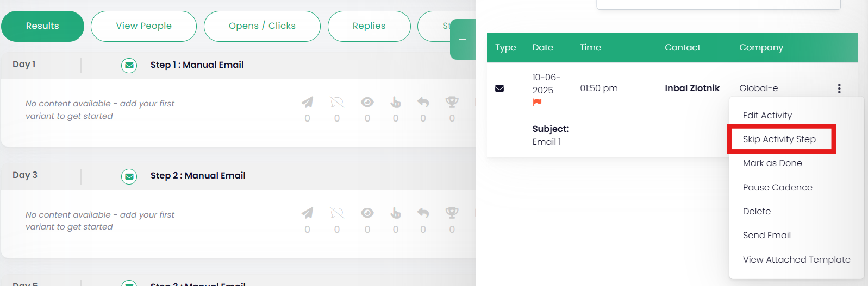The height and width of the screenshot is (286, 868).
Task: Click the Step 1 manual email icon
Action: click(129, 66)
